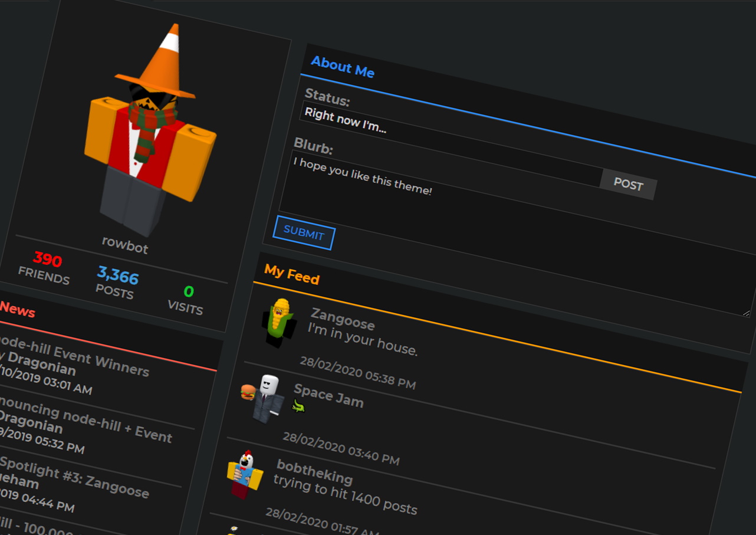Screen dimensions: 756x535
Task: Click post "trying to hit 1400 posts"
Action: [x=346, y=494]
